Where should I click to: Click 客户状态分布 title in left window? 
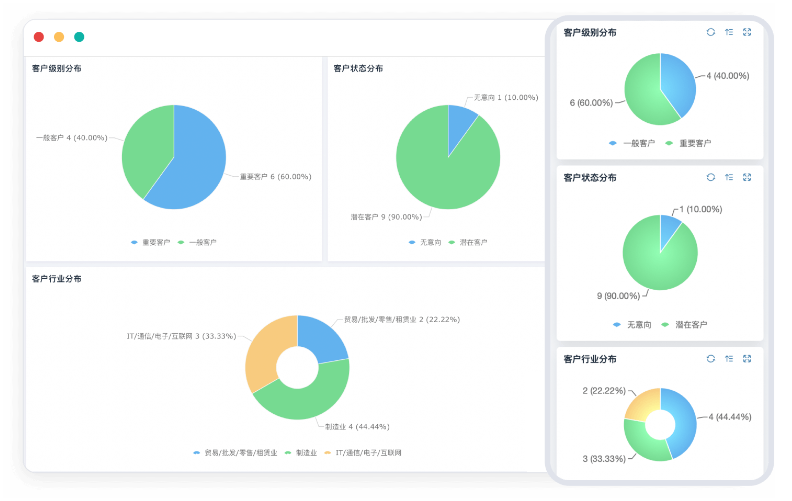[x=358, y=68]
